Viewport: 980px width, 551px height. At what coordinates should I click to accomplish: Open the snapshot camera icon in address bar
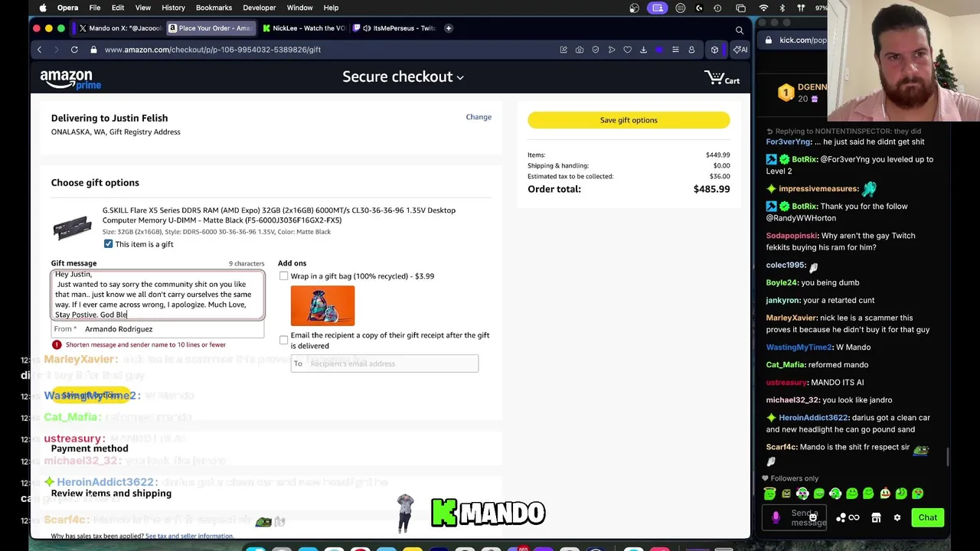pos(580,50)
